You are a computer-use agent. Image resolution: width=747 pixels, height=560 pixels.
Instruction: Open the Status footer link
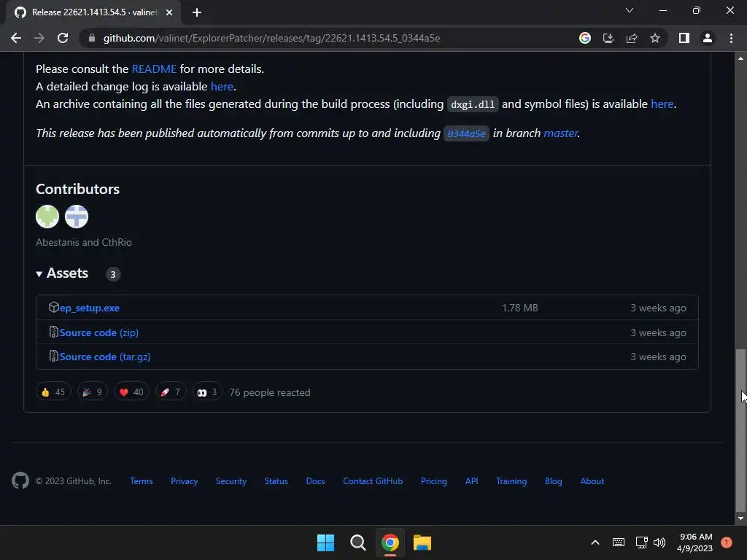click(x=276, y=481)
